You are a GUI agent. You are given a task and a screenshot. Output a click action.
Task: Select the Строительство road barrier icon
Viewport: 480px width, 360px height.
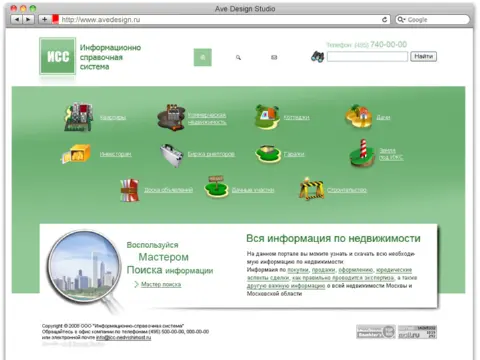coord(311,189)
